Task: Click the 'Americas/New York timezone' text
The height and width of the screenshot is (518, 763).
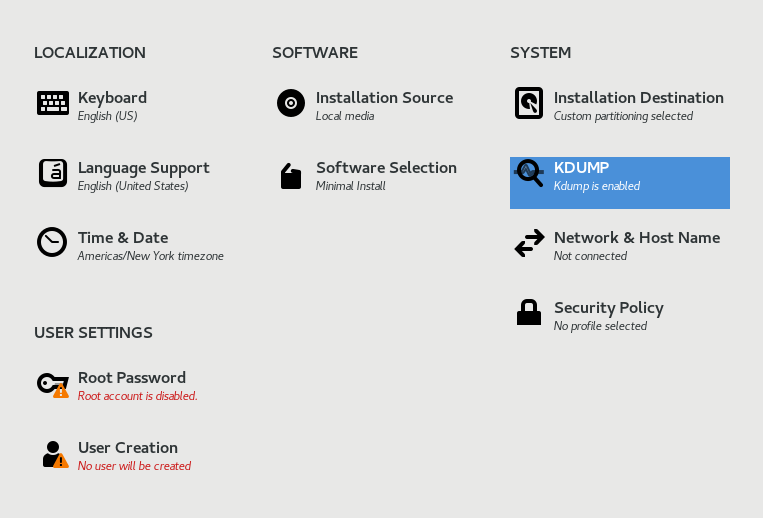Action: tap(150, 256)
